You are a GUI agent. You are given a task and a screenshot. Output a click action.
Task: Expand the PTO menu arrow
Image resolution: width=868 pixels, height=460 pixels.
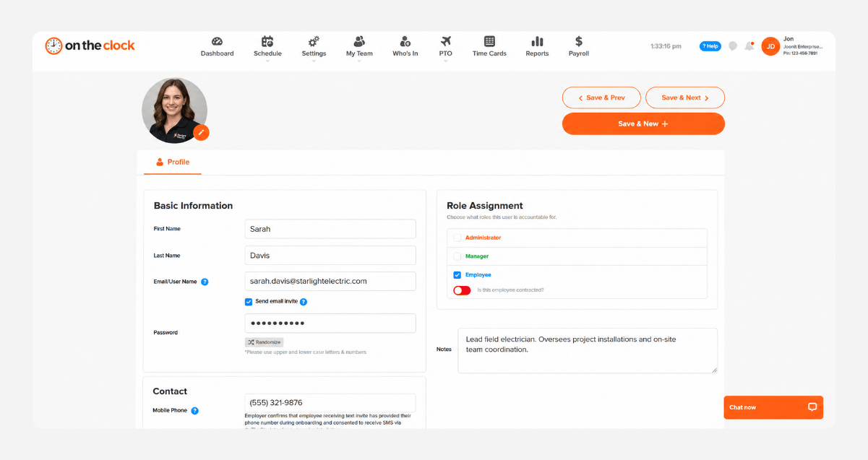point(445,61)
